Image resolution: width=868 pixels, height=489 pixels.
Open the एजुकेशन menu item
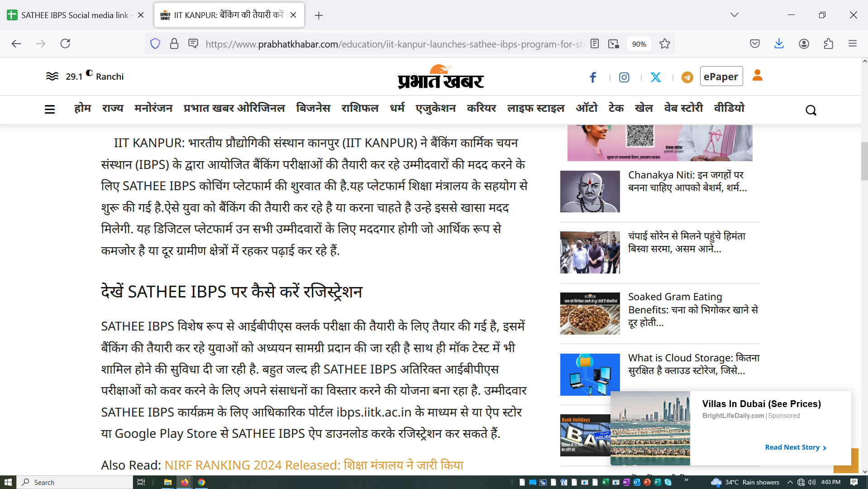click(435, 108)
